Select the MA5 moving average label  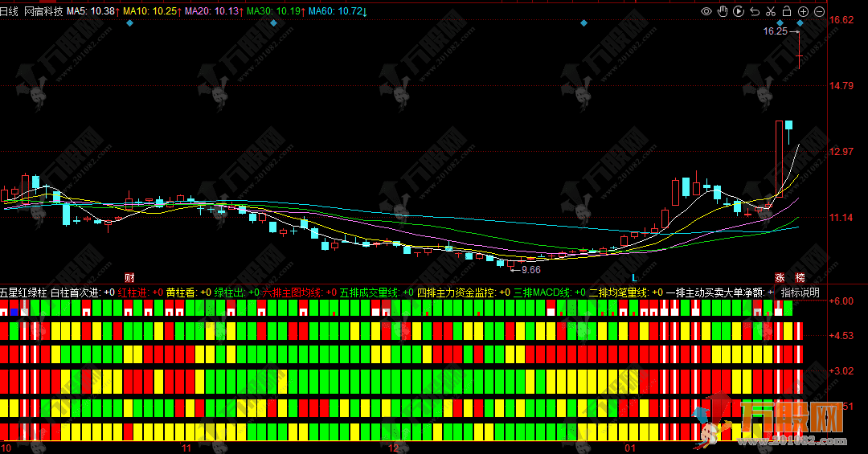pyautogui.click(x=92, y=11)
